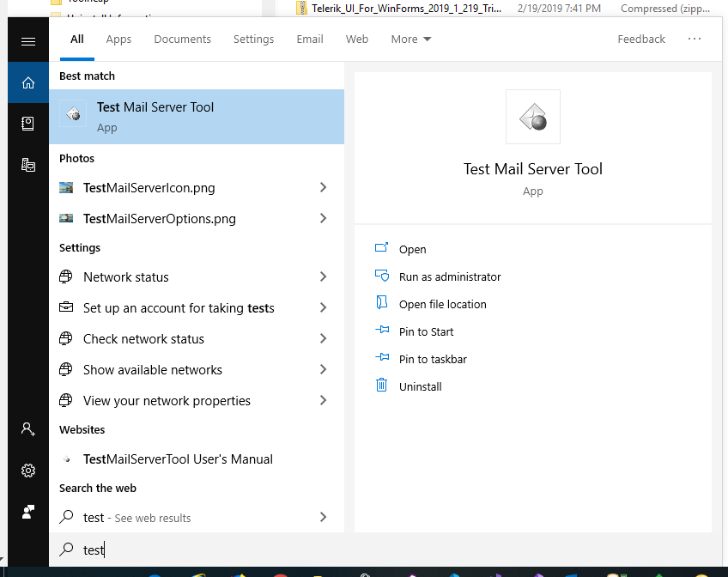Open TestMailServerTool User's Manual website result

point(178,459)
